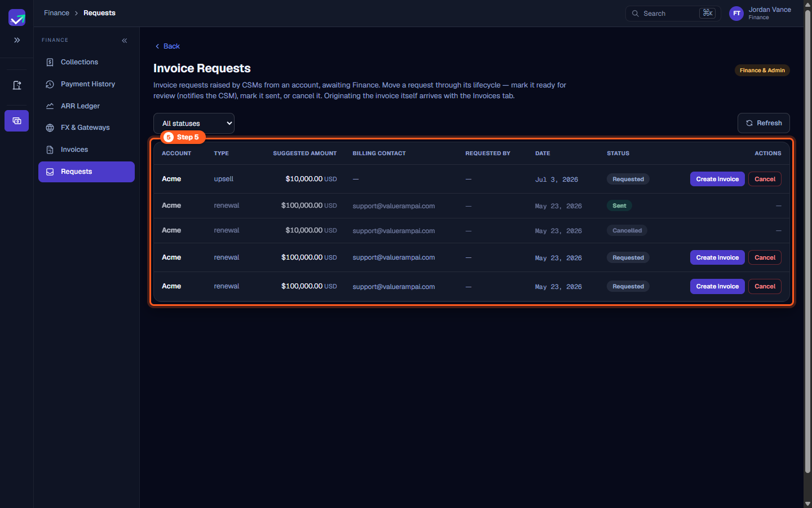Click the ⌘K shortcut badge
This screenshot has height=508, width=812.
(707, 13)
